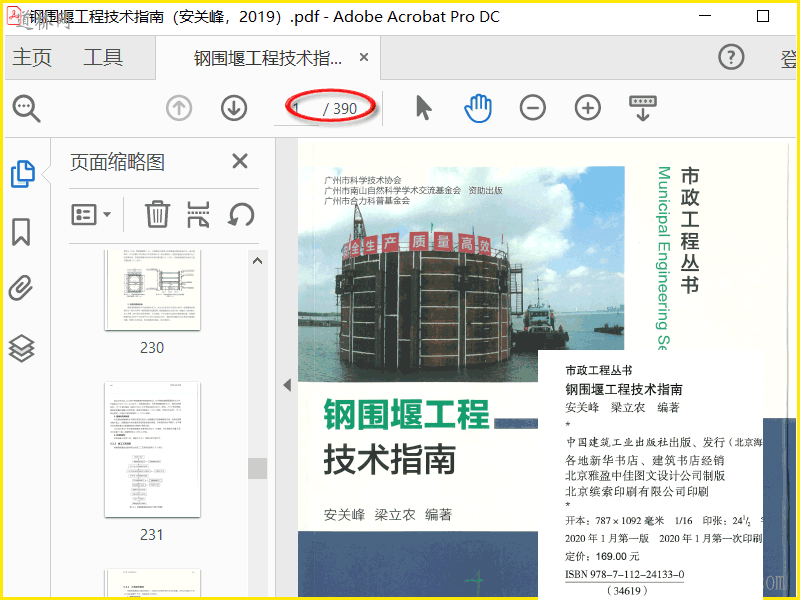Screen dimensions: 800x600
Task: Click the 登 sign-in button
Action: (788, 58)
